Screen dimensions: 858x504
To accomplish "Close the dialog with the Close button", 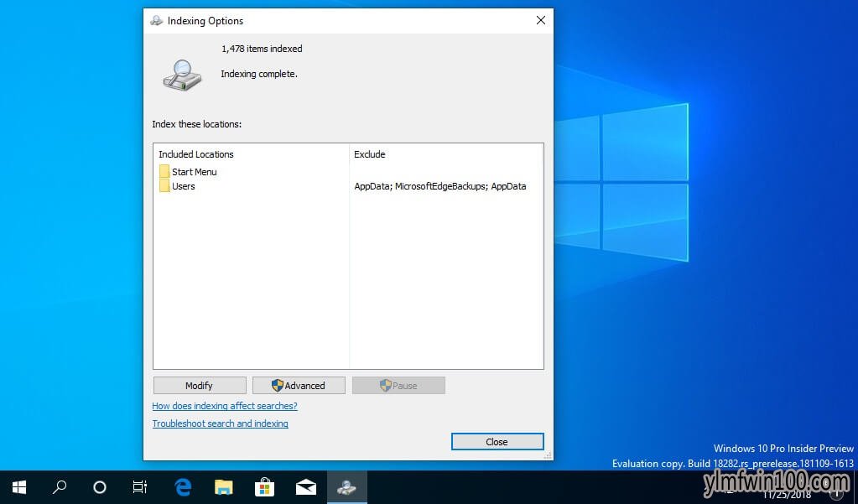I will [497, 442].
